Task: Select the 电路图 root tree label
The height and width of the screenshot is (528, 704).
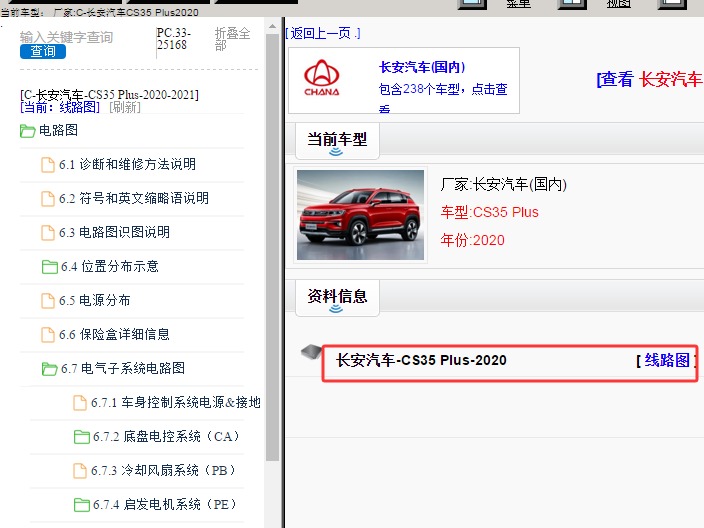Action: tap(58, 130)
